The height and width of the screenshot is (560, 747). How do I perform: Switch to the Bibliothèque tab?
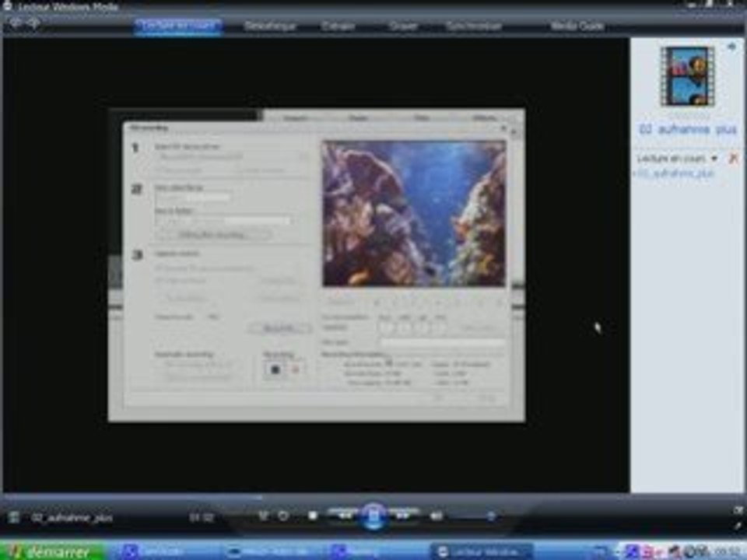[270, 26]
